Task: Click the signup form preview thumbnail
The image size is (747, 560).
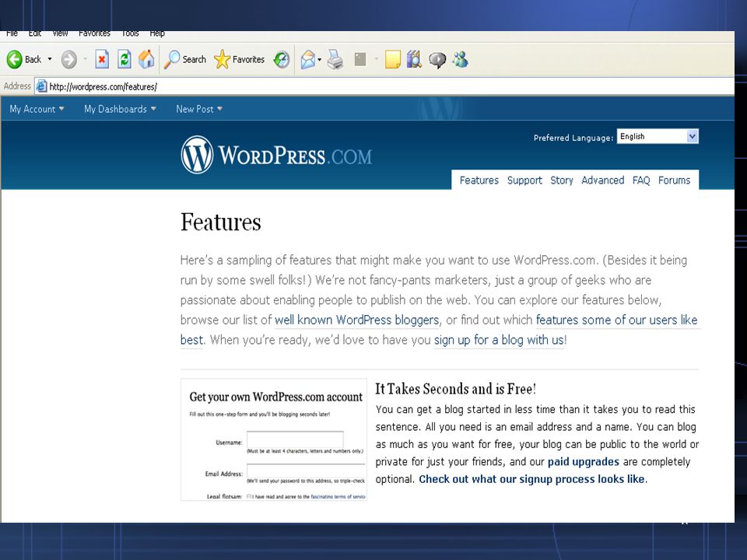Action: [274, 439]
